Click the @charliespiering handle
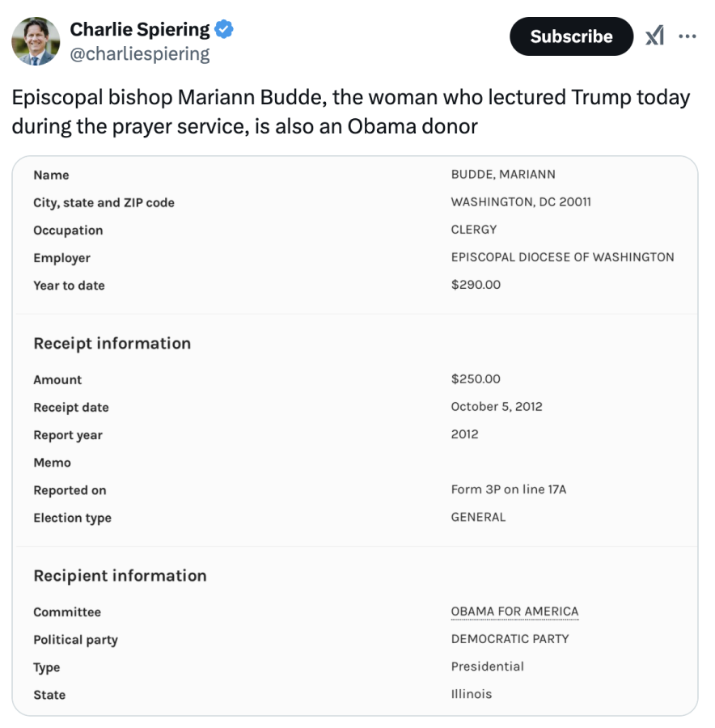This screenshot has height=728, width=715. click(x=139, y=54)
